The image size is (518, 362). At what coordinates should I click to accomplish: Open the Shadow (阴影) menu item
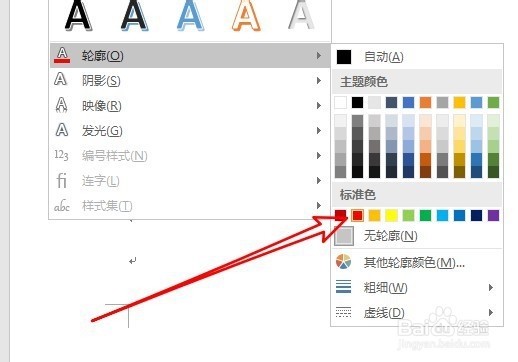tap(190, 81)
